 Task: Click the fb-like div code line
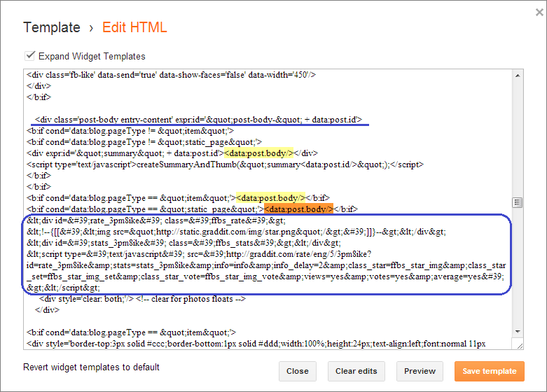click(171, 75)
